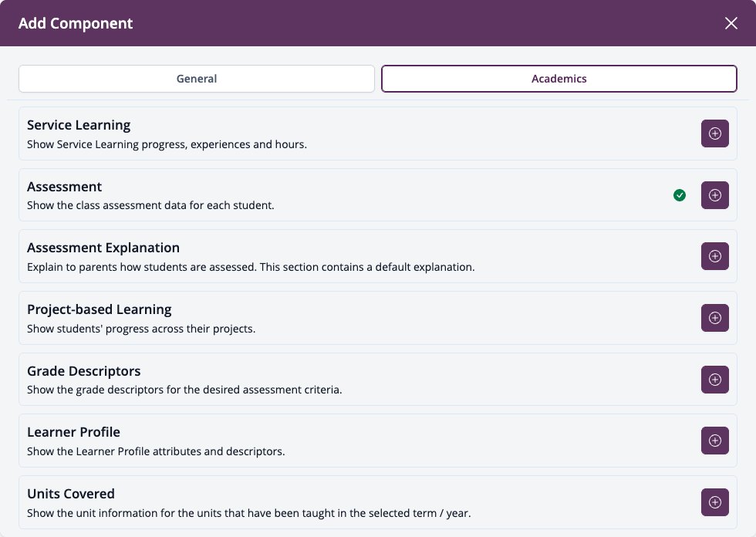Close the Add Component dialog
This screenshot has width=756, height=537.
[x=731, y=23]
